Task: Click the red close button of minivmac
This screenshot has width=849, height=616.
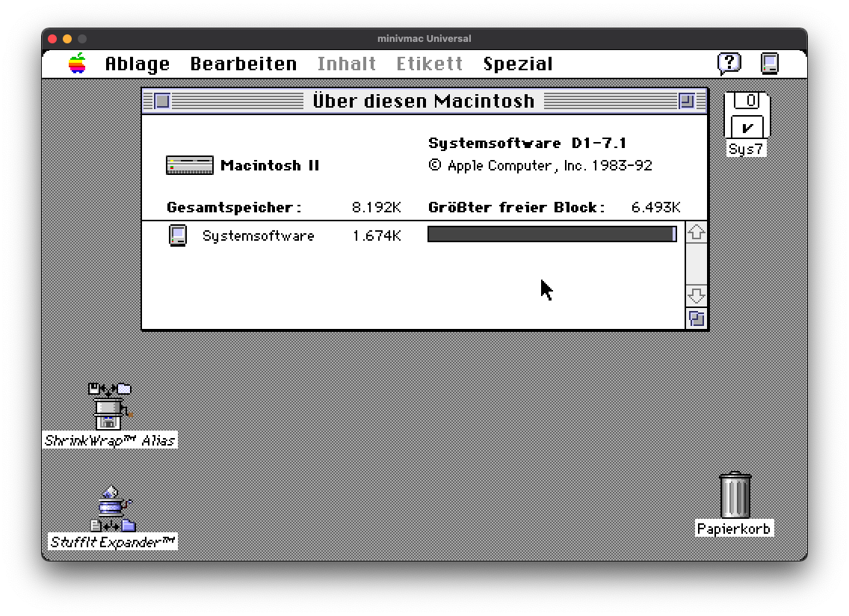Action: pyautogui.click(x=52, y=38)
